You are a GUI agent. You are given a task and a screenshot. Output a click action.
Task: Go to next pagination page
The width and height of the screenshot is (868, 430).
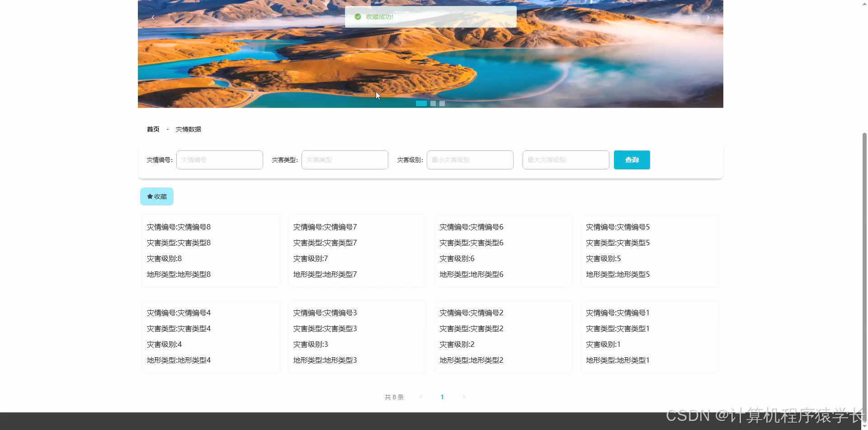click(x=463, y=397)
